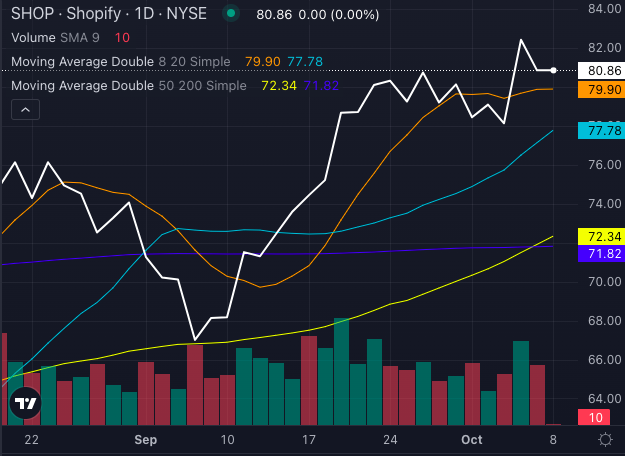Image resolution: width=625 pixels, height=456 pixels.
Task: Click the white end-of-line price marker dot
Action: coord(553,71)
